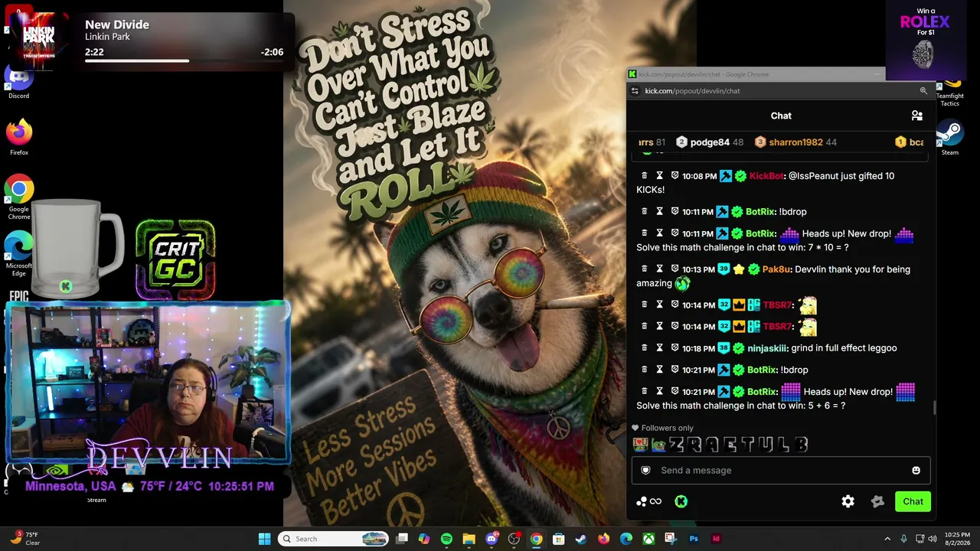This screenshot has width=980, height=551.
Task: Click trash icon on 10:21 PM !bdrop message
Action: pos(644,369)
